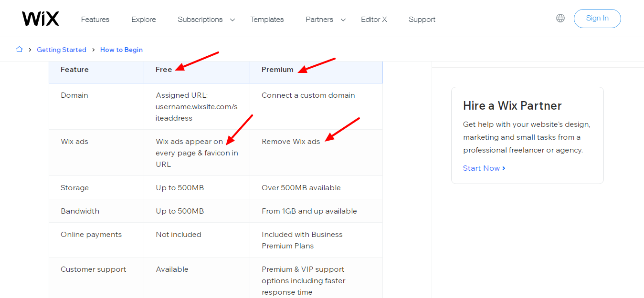This screenshot has width=644, height=298.
Task: Go to Getting Started via breadcrumb
Action: pyautogui.click(x=62, y=50)
